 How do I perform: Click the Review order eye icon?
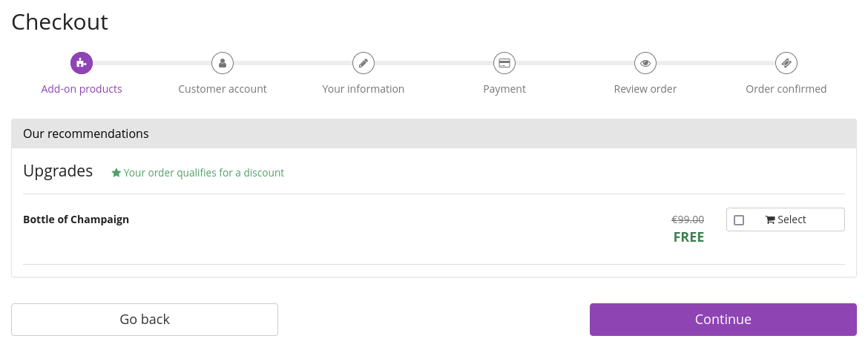click(645, 63)
